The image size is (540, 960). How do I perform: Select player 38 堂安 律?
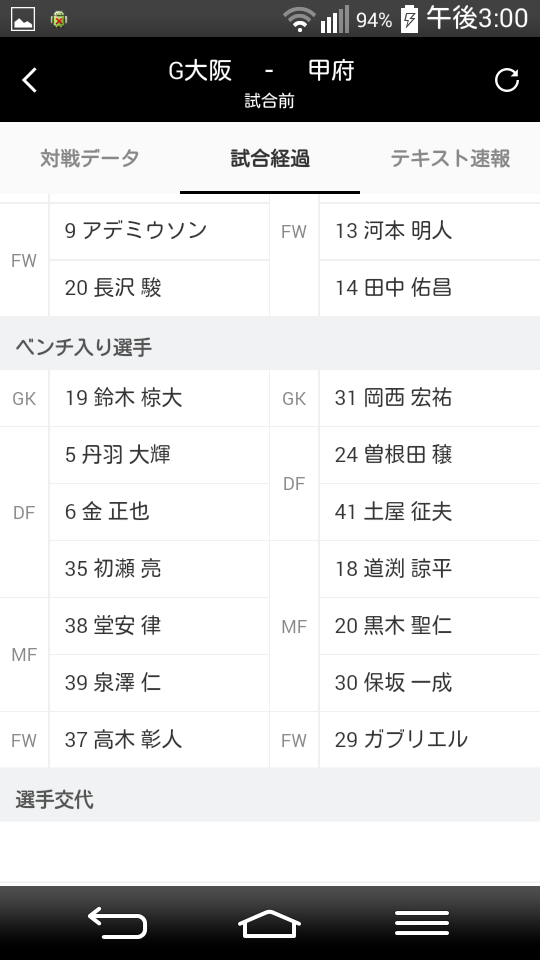159,626
